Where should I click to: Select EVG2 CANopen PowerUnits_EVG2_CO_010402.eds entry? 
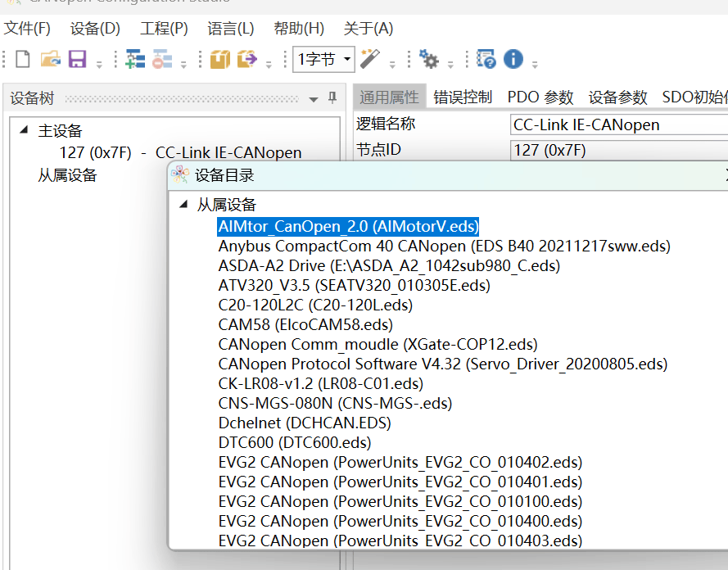[x=400, y=463]
